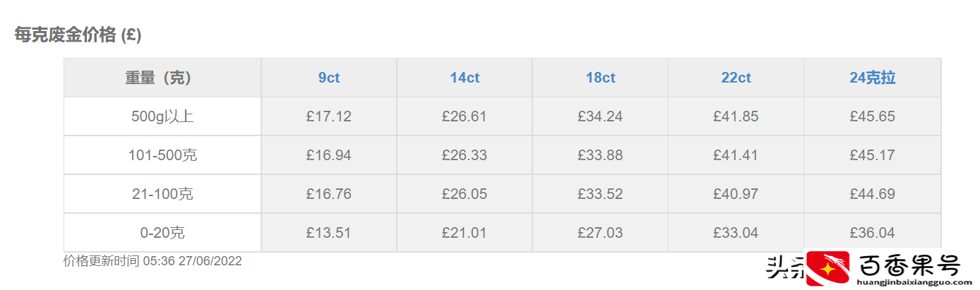Click the £45.65 price cell
980x290 pixels.
[872, 116]
